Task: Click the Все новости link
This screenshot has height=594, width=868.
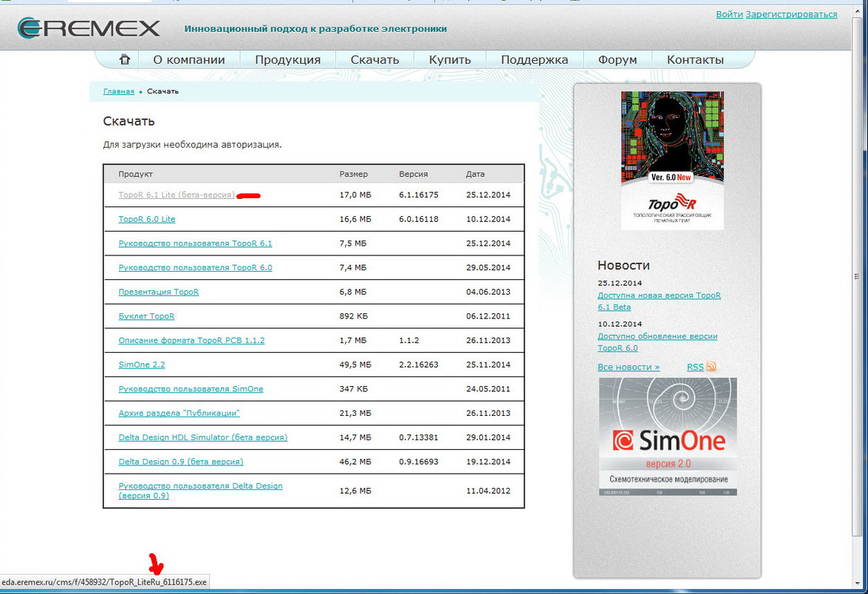Action: coord(628,367)
